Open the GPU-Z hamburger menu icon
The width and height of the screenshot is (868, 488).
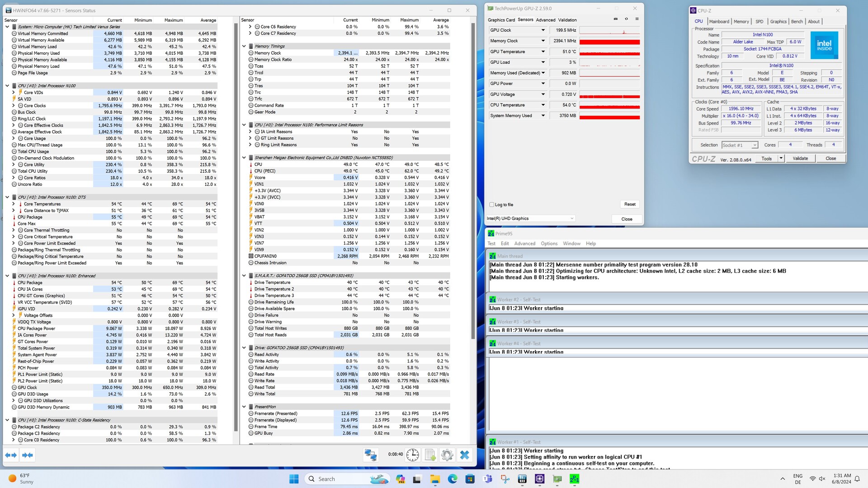click(637, 19)
